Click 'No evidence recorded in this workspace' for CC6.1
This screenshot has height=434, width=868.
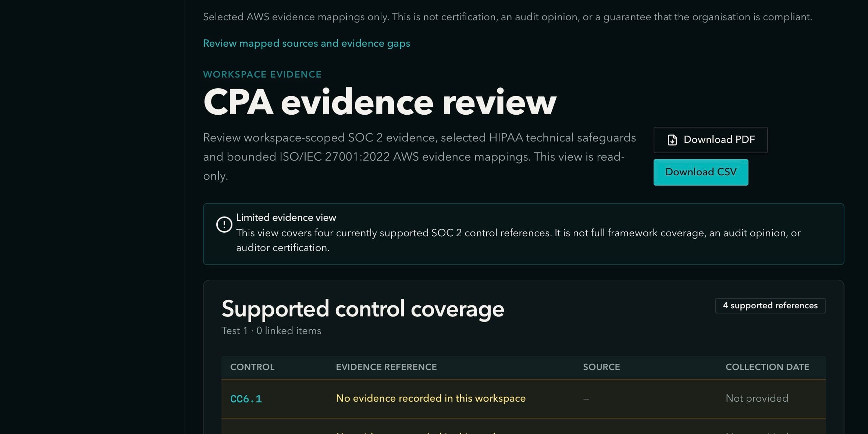click(x=431, y=398)
